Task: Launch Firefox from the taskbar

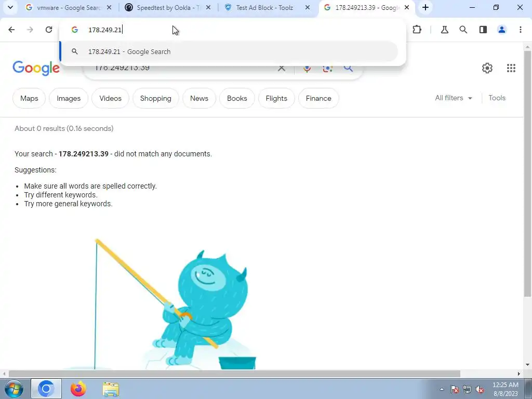Action: [78, 389]
